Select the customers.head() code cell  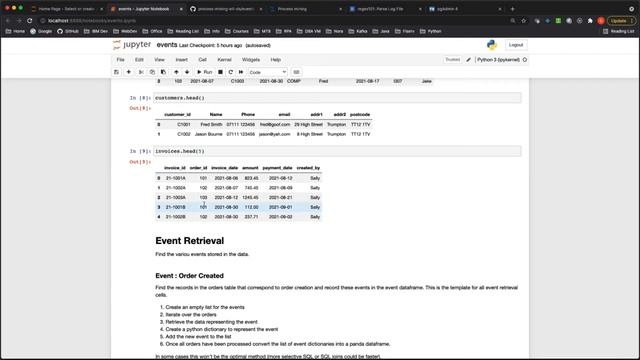tap(337, 98)
